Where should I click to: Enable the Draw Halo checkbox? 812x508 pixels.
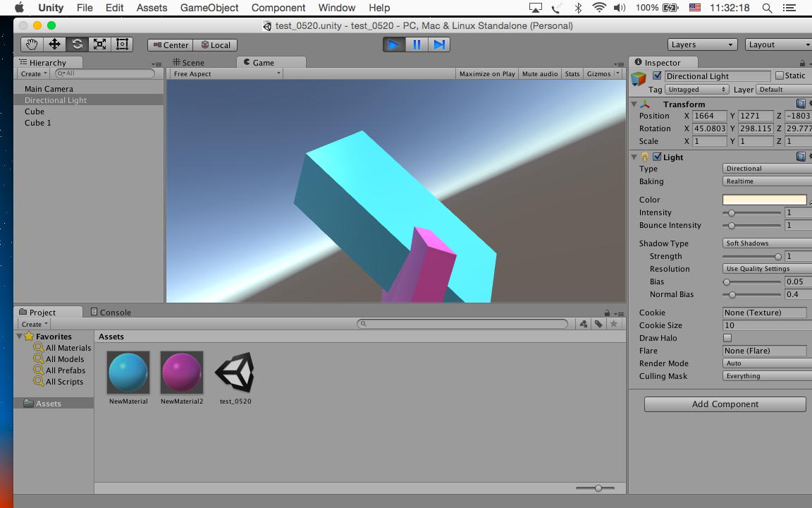pyautogui.click(x=727, y=338)
